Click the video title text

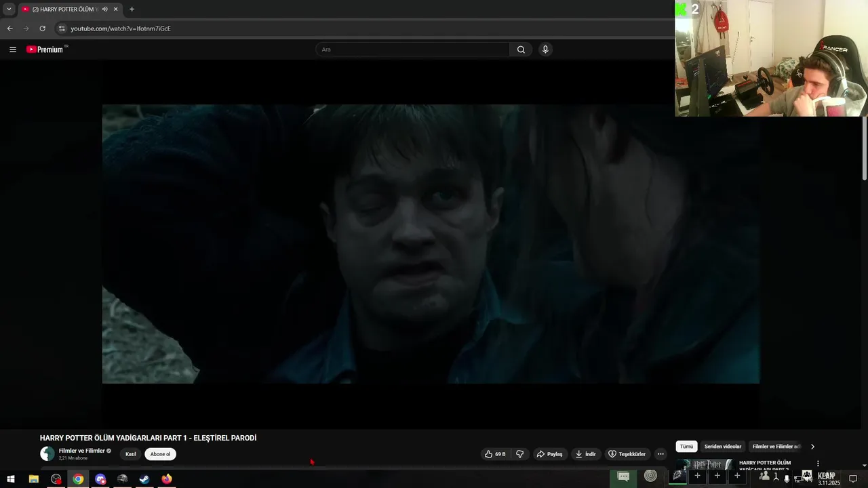[x=148, y=438]
